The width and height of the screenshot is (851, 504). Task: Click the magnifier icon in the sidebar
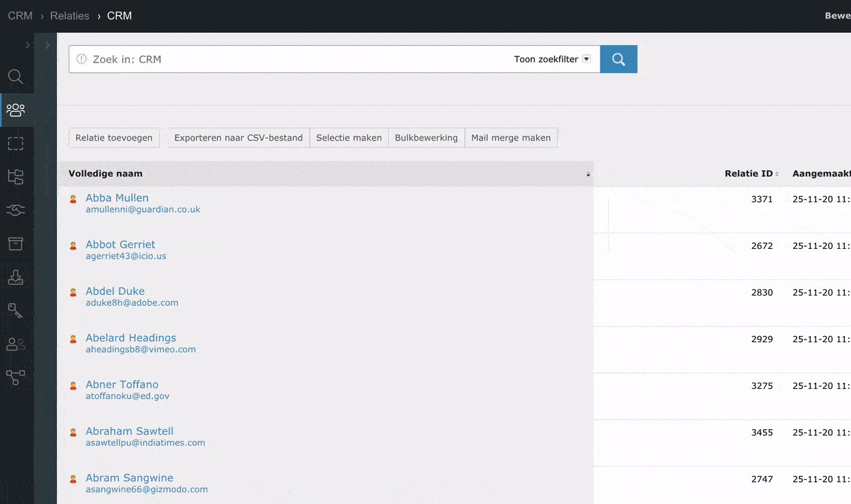coord(15,77)
